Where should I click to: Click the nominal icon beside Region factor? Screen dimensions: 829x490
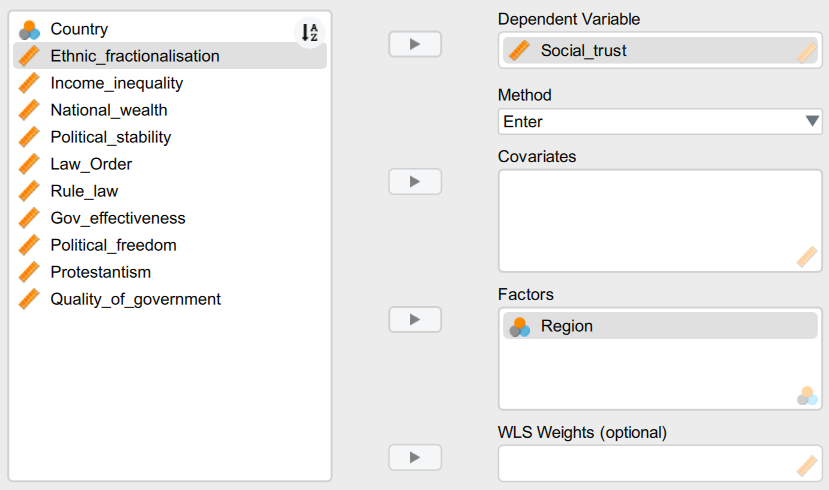[519, 326]
